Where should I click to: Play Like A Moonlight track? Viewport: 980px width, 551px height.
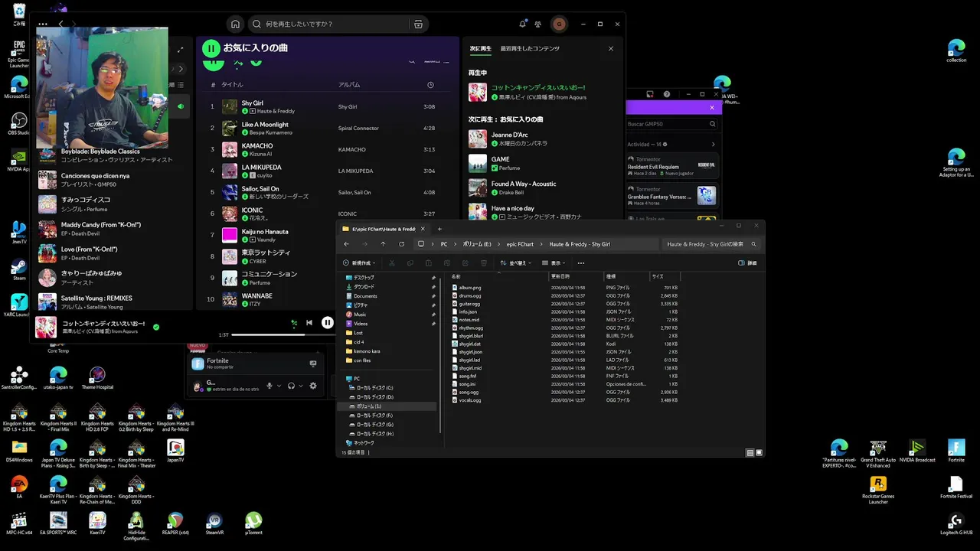pos(328,128)
